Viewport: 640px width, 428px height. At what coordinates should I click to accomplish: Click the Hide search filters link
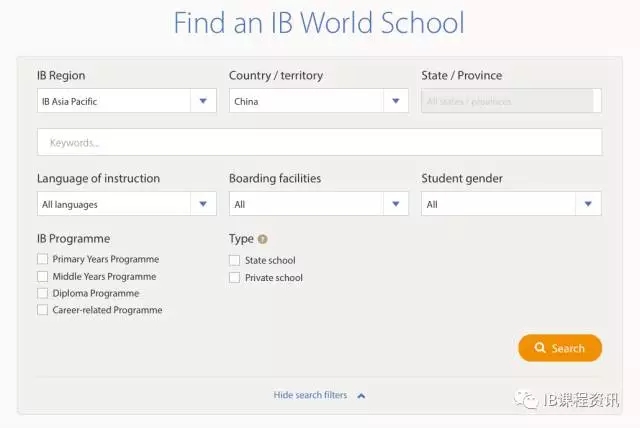(x=310, y=396)
